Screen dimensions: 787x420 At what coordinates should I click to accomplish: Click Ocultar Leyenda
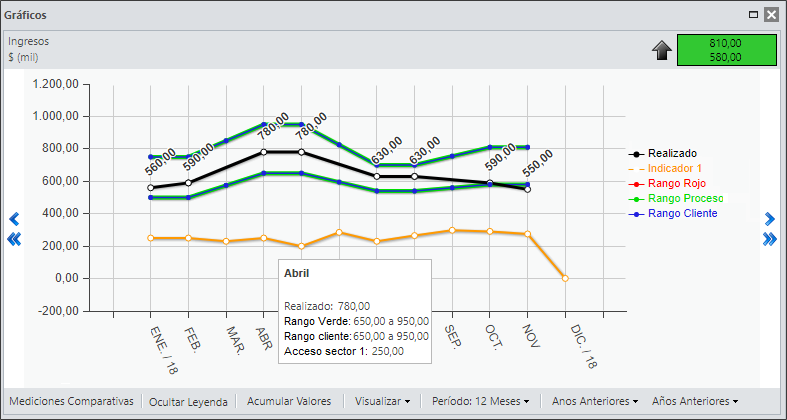(188, 402)
